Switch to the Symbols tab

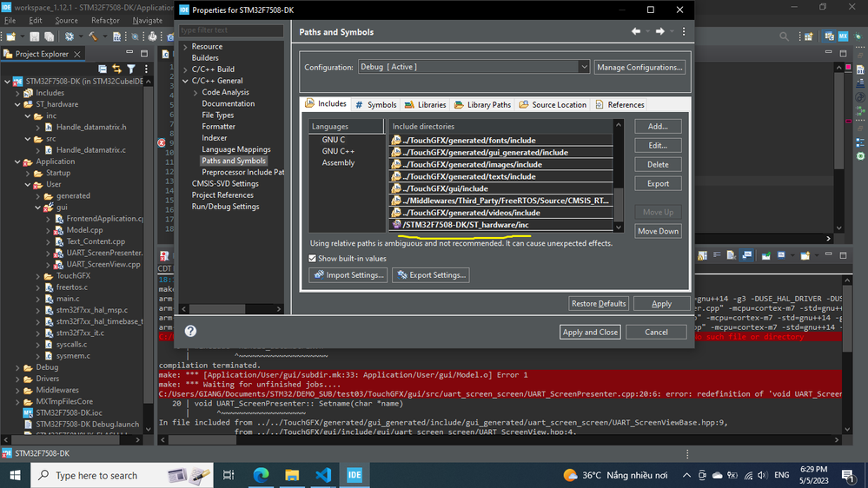(x=376, y=104)
